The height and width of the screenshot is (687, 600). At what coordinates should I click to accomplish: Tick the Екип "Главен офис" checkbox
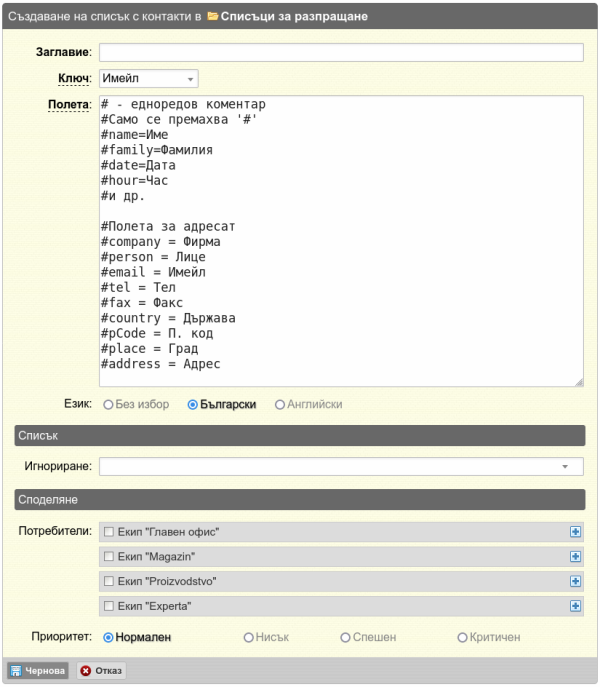(109, 532)
